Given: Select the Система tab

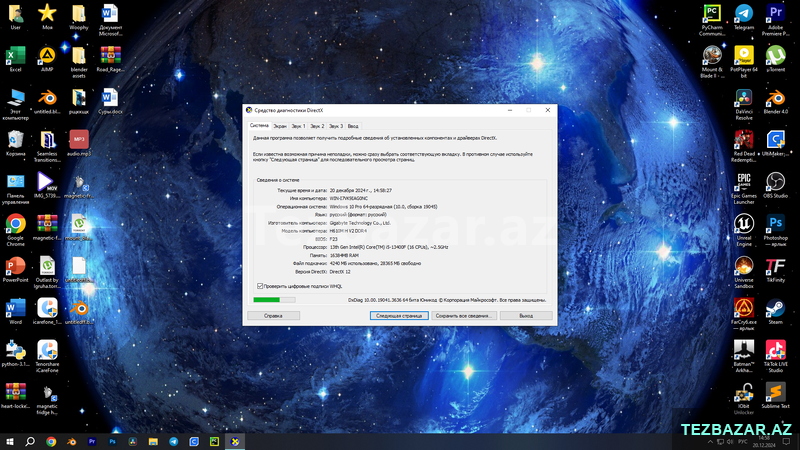Looking at the screenshot, I should click(259, 126).
